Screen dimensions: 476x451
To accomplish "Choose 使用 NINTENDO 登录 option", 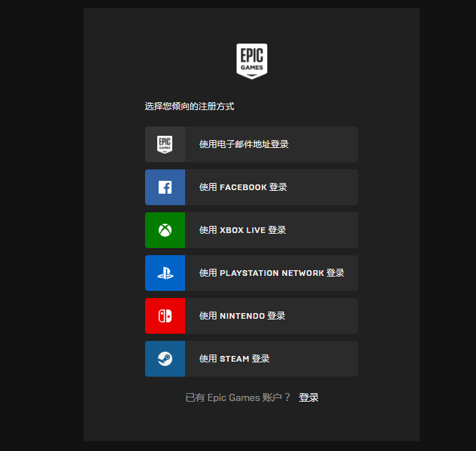I will click(252, 316).
